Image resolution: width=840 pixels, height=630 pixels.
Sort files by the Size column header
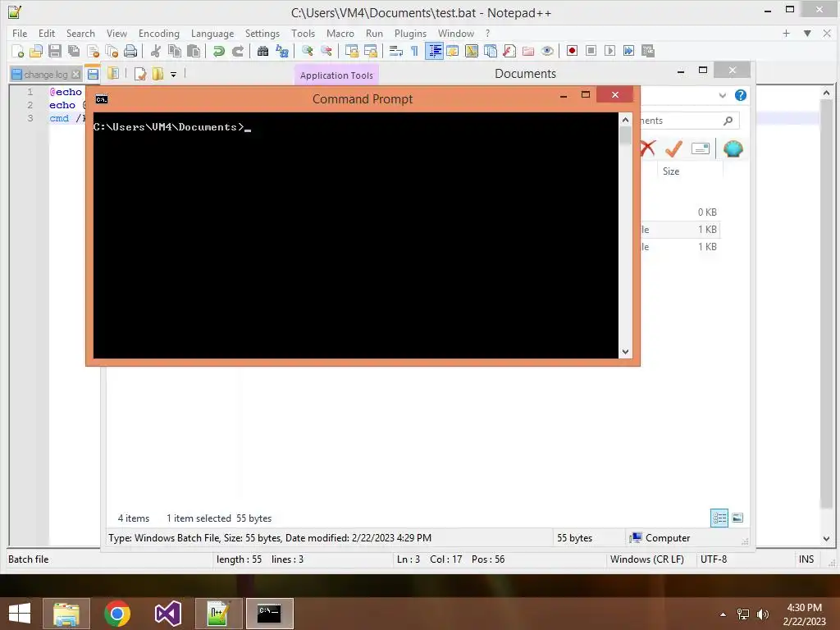click(690, 171)
